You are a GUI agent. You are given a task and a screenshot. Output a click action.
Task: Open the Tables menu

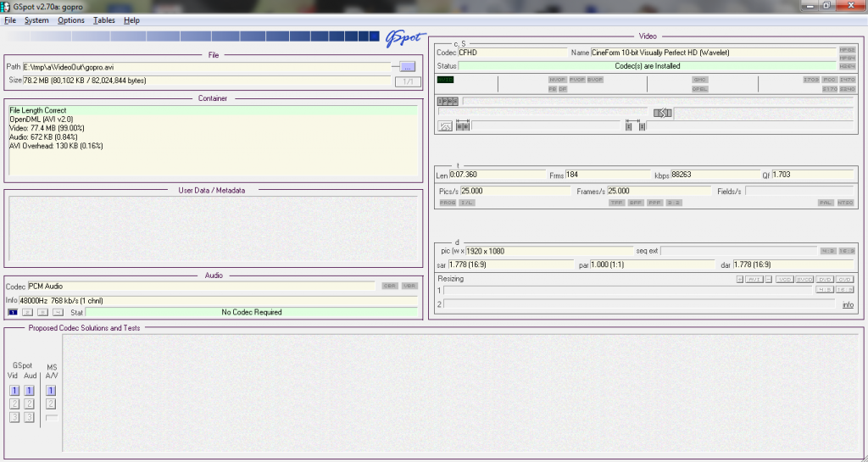tap(104, 20)
